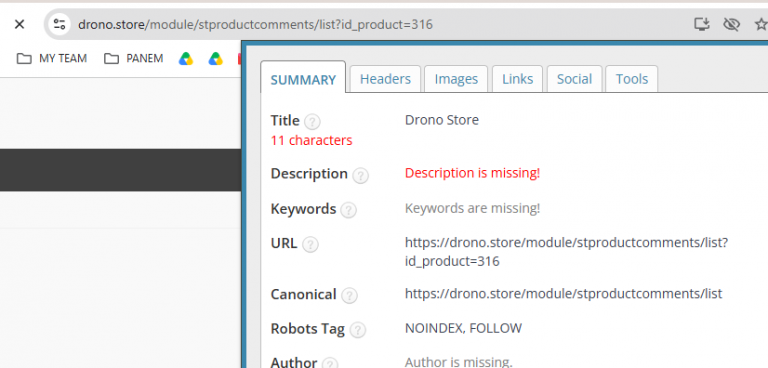Install app icon in address bar
The image size is (768, 368).
702,24
